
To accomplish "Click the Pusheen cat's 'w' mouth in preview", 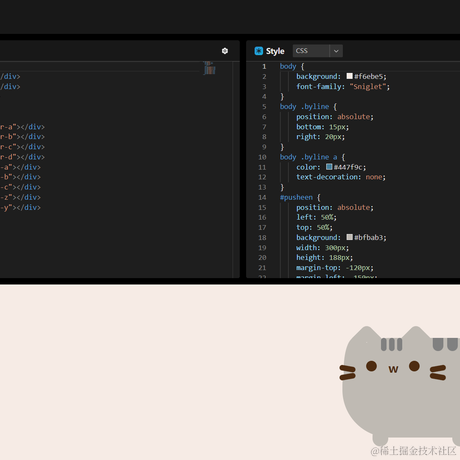I will 393,369.
